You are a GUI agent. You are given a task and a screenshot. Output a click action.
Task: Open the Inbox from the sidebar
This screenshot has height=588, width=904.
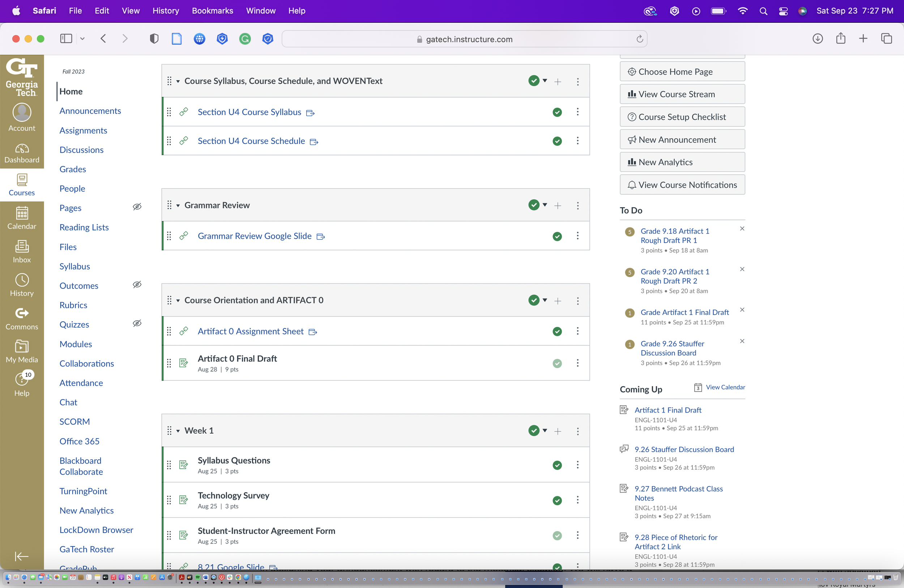(x=22, y=251)
